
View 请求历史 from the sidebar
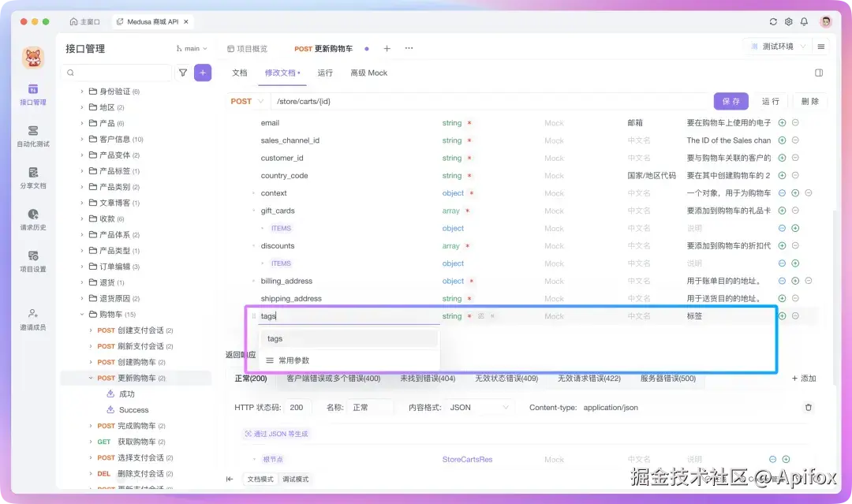click(x=32, y=221)
